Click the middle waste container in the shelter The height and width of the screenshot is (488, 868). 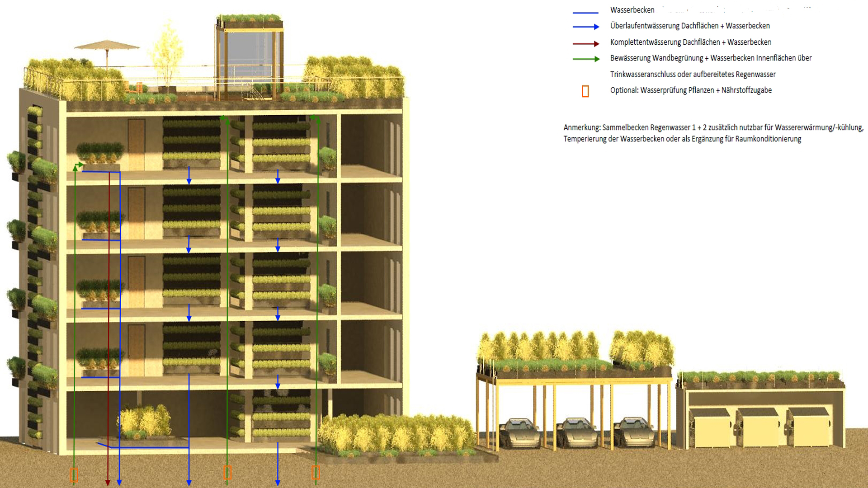click(758, 427)
